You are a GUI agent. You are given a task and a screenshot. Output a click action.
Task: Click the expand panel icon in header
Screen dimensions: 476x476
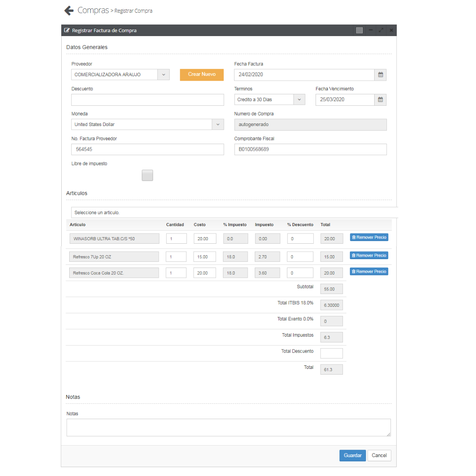[381, 30]
